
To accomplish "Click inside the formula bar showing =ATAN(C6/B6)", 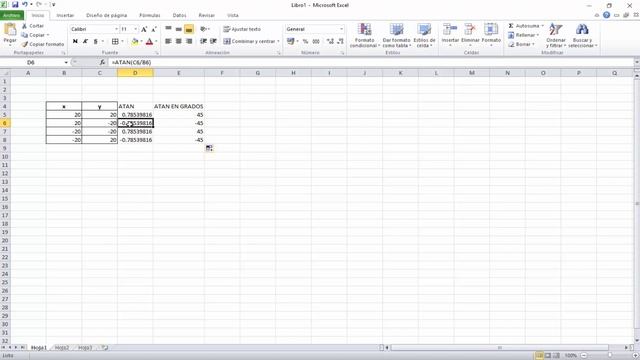I will click(x=371, y=62).
